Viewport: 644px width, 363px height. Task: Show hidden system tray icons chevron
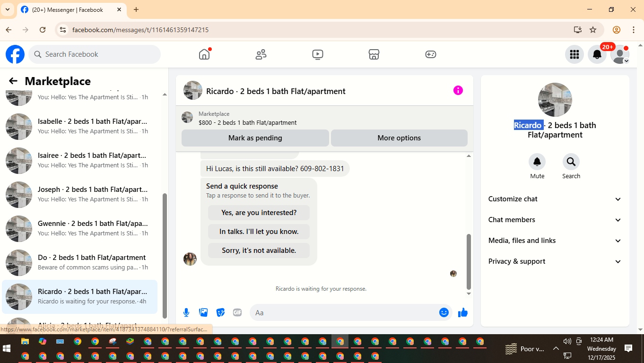click(556, 349)
